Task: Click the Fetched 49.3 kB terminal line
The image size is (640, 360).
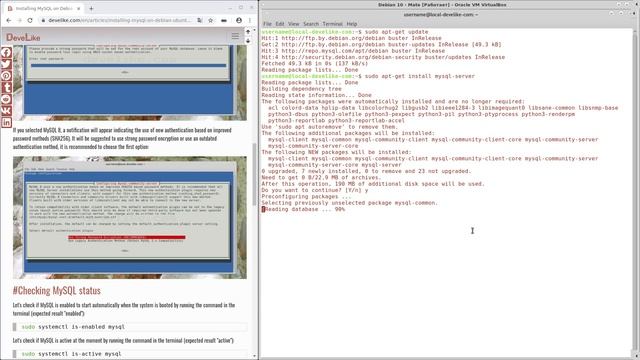Action: (315, 64)
